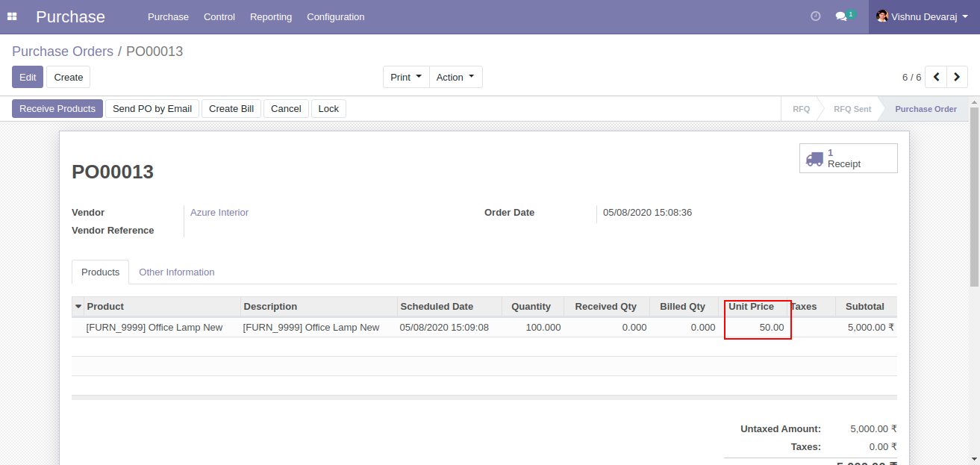Open the Print dropdown
Screen dimensions: 980x465
(405, 76)
